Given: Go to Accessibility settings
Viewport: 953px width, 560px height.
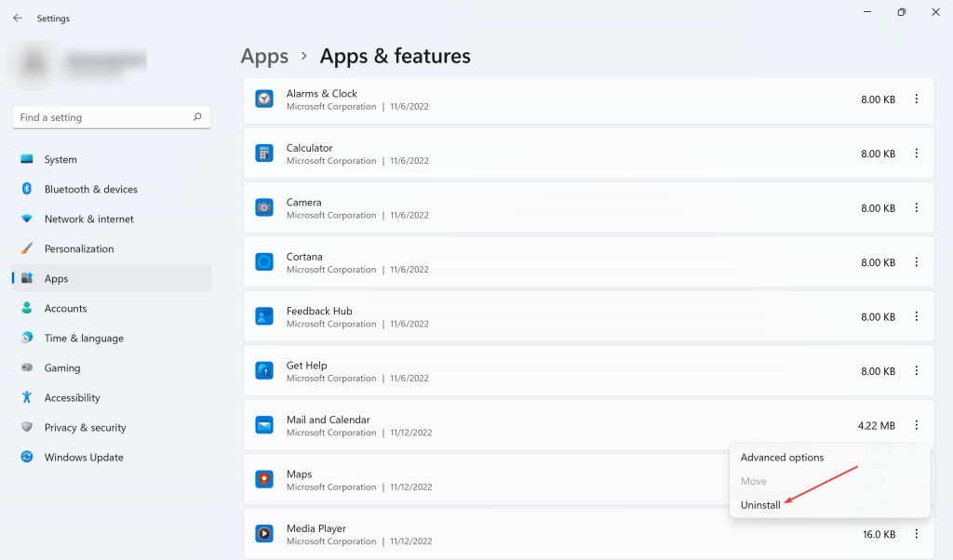Looking at the screenshot, I should coord(112,397).
